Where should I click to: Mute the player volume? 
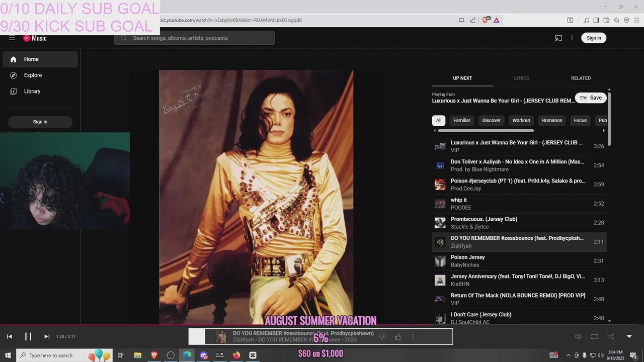(578, 336)
